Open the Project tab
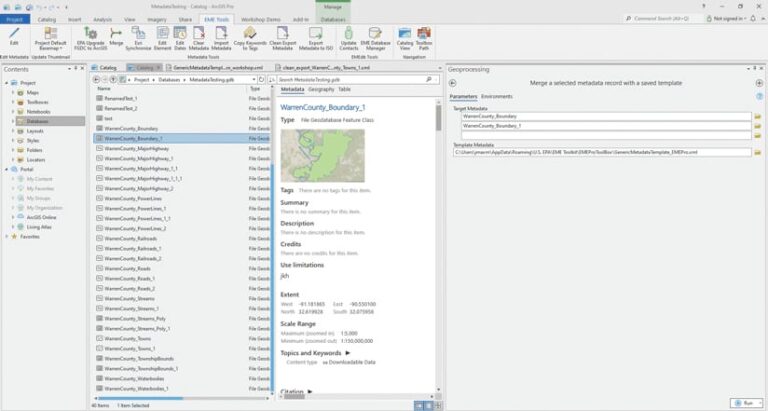This screenshot has width=768, height=411. coord(15,19)
